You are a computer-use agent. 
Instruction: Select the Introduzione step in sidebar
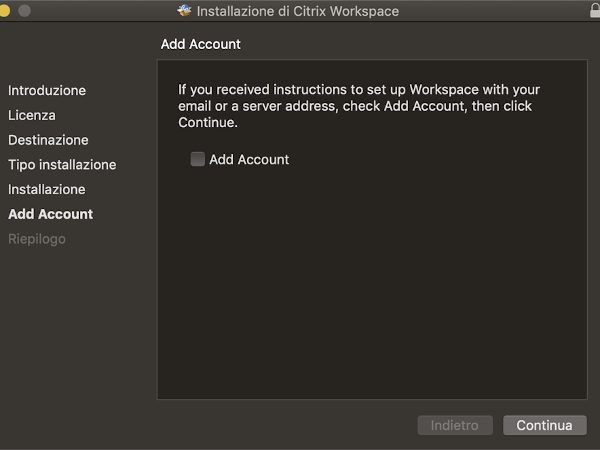(x=47, y=91)
